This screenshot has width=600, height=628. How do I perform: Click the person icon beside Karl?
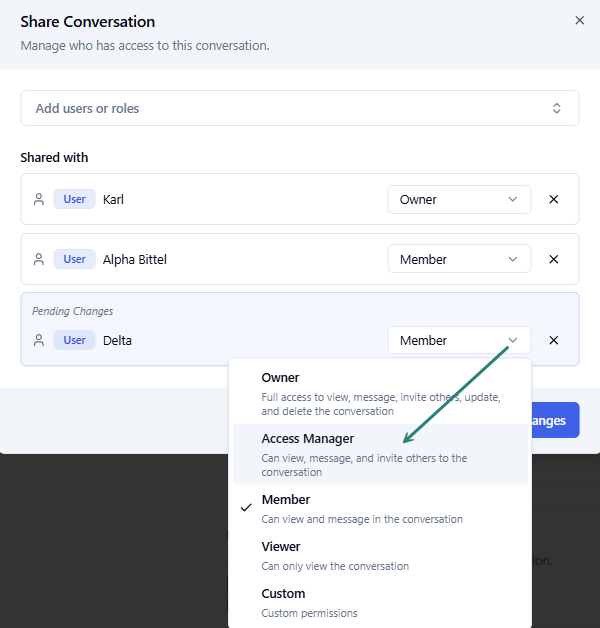pos(39,199)
